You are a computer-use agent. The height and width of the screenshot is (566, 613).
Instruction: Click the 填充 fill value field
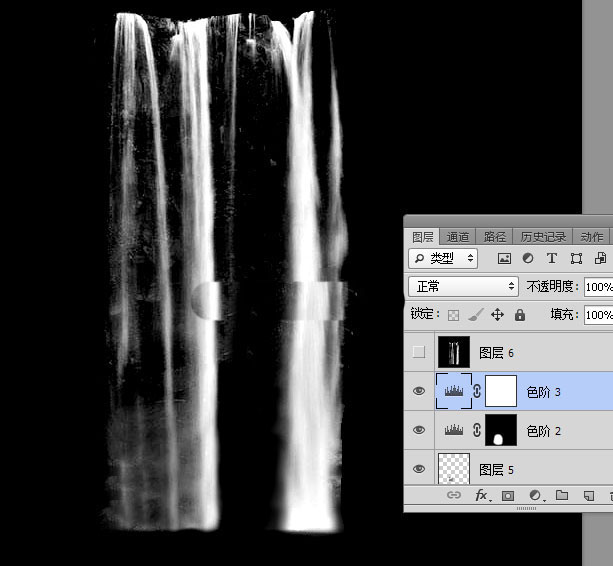pos(599,315)
